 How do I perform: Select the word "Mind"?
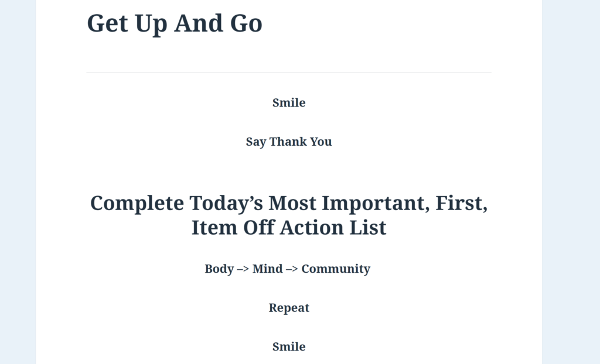tap(267, 269)
